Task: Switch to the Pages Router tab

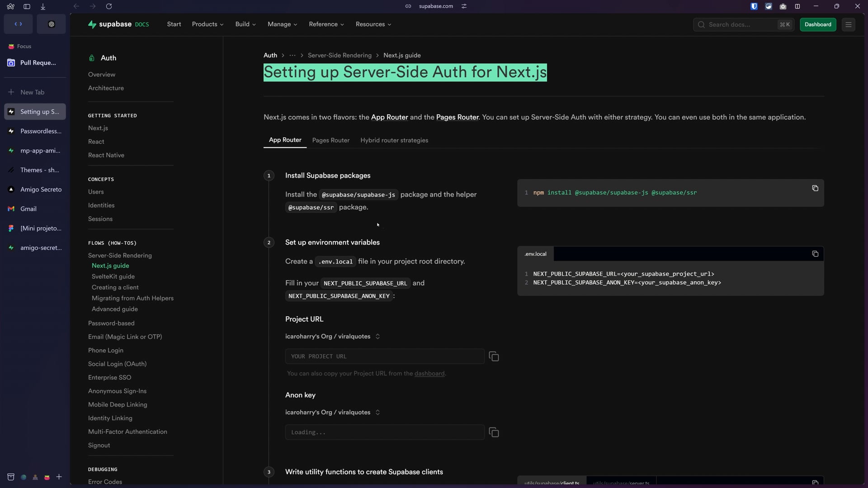Action: [330, 141]
